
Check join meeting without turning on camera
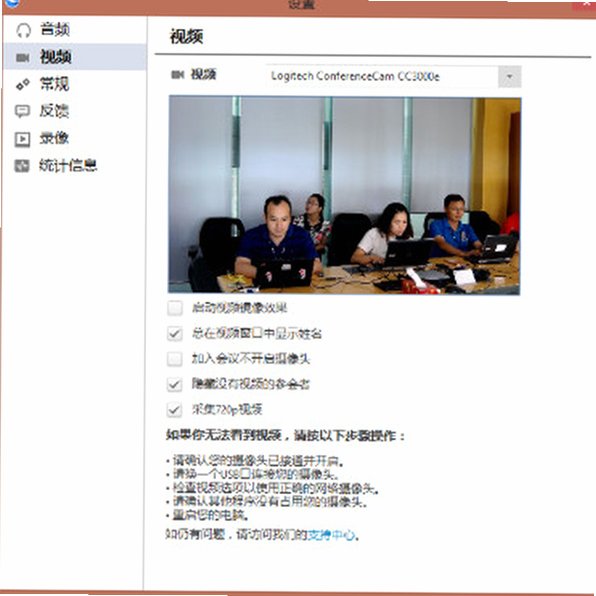point(174,359)
